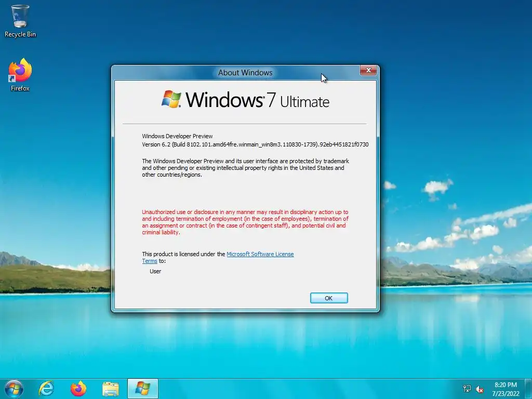
Task: Click OK to dismiss About Windows
Action: pos(329,298)
